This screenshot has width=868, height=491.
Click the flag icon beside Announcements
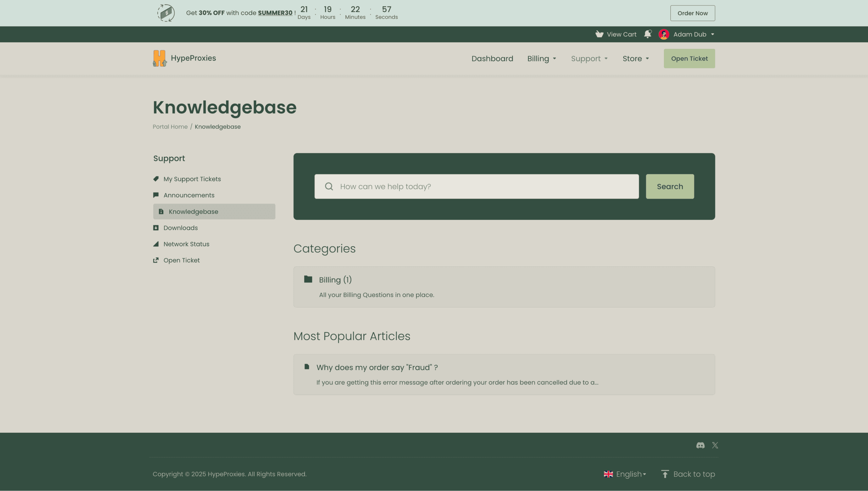tap(156, 195)
